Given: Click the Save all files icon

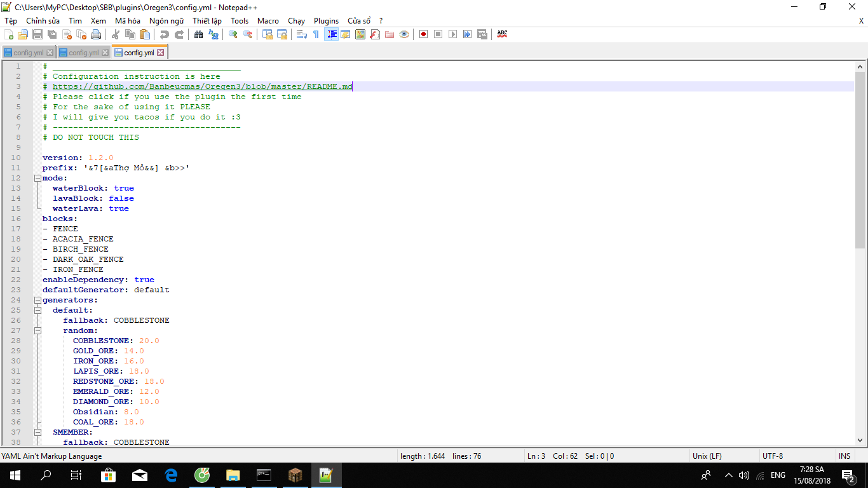Looking at the screenshot, I should (51, 34).
